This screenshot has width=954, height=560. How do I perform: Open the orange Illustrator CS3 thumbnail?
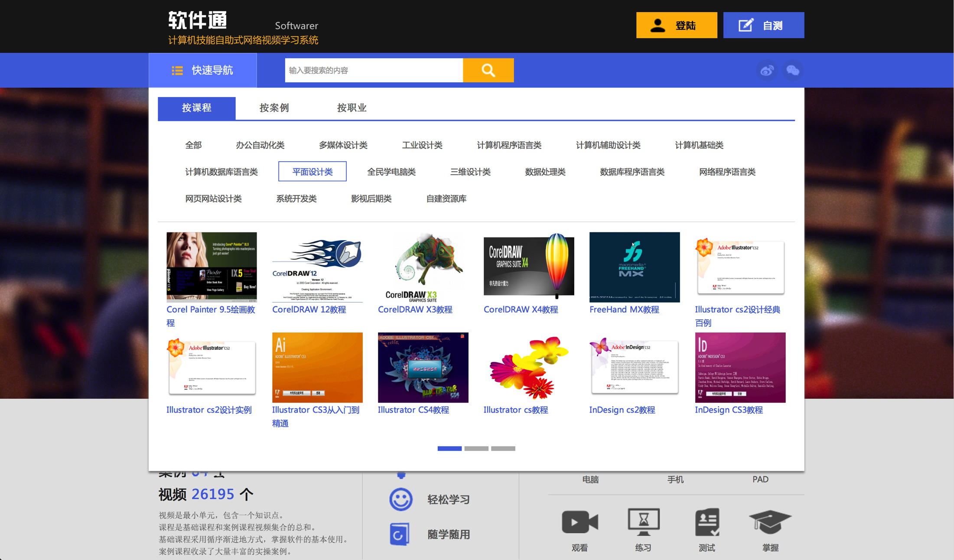pyautogui.click(x=317, y=368)
